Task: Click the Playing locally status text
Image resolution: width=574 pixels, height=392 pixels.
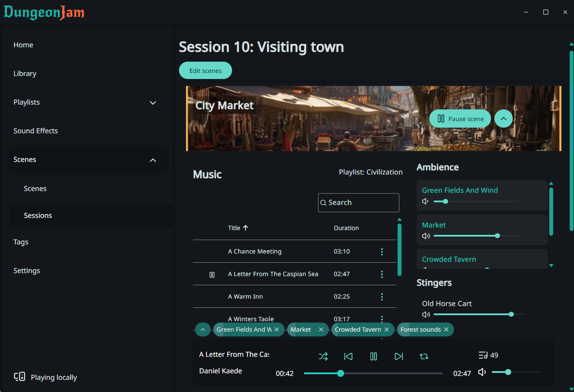Action: click(54, 377)
